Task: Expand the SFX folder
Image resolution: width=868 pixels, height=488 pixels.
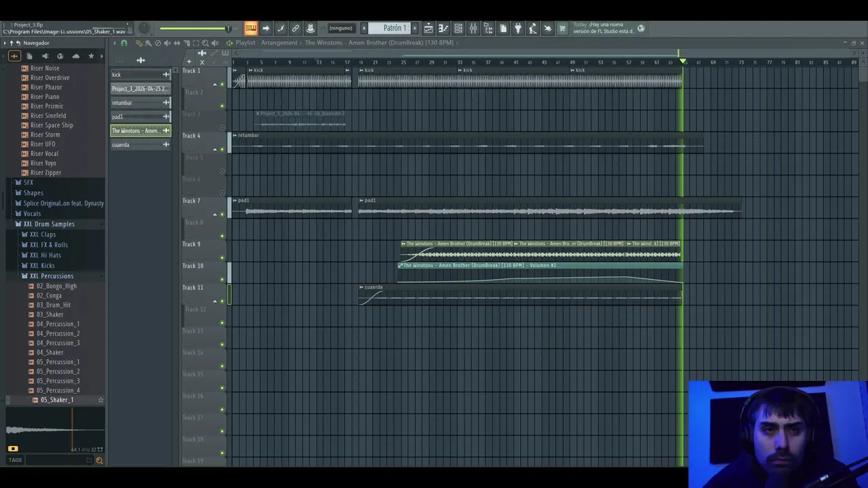Action: tap(28, 182)
